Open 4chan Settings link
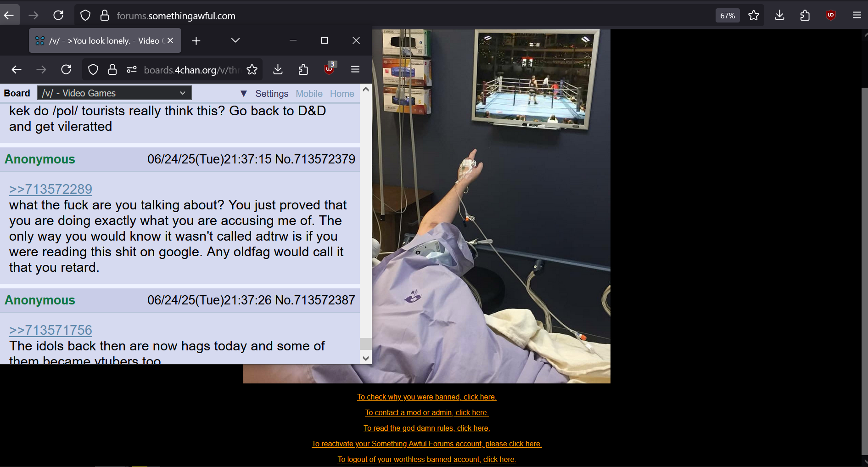The image size is (868, 467). click(x=272, y=94)
